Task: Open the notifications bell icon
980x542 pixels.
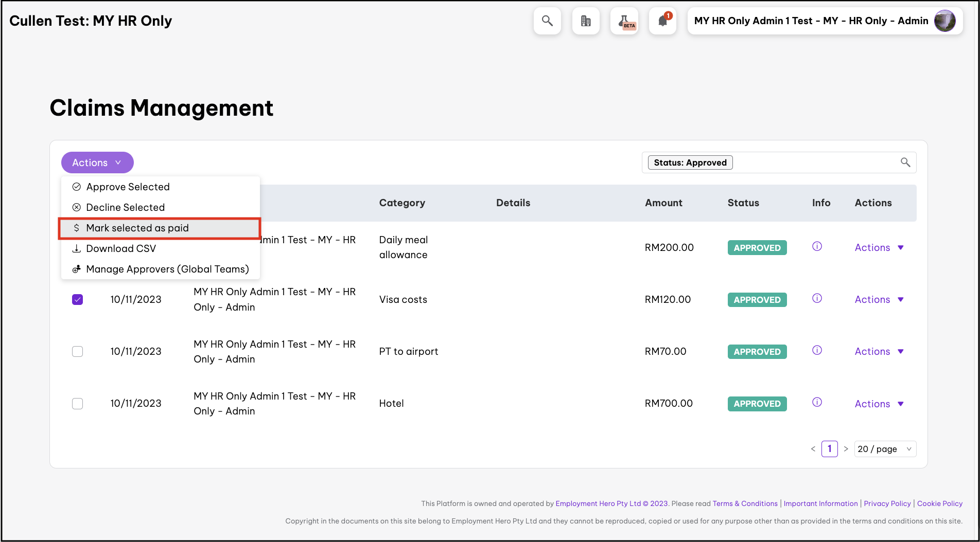Action: (x=662, y=21)
